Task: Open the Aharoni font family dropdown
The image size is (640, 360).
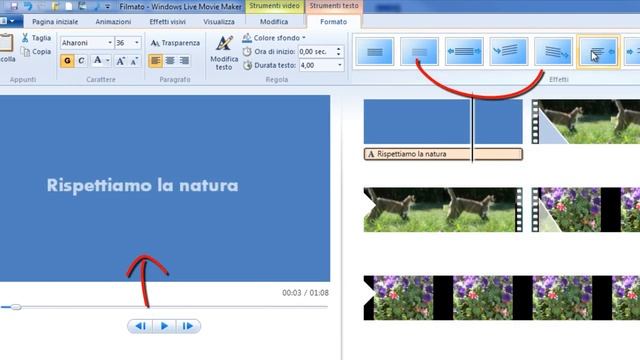Action: click(x=110, y=43)
